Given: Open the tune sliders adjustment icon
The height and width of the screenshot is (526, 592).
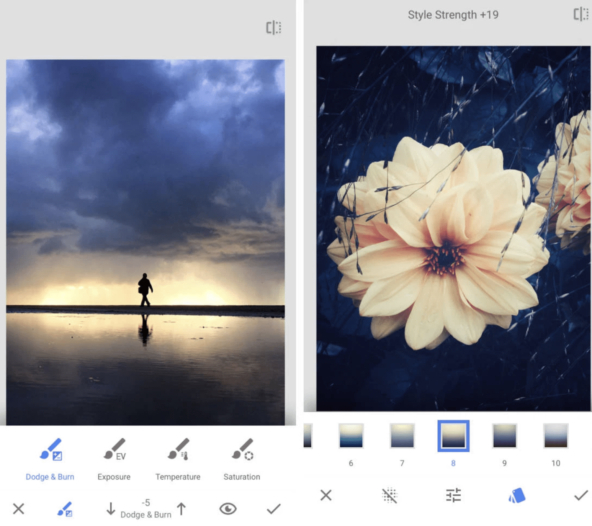Looking at the screenshot, I should pos(453,495).
